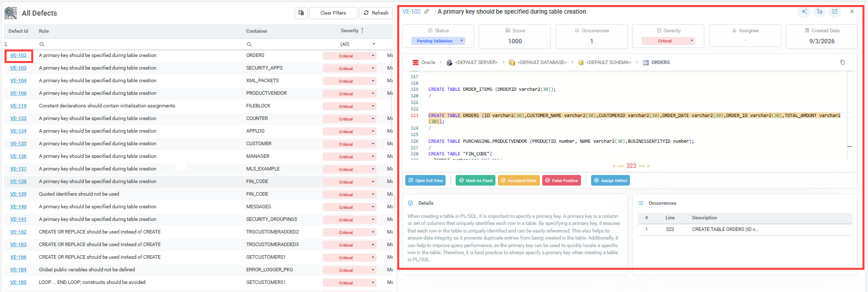Viewport: 868px width, 292px height.
Task: Sort by the Defect Id column header
Action: click(x=18, y=31)
